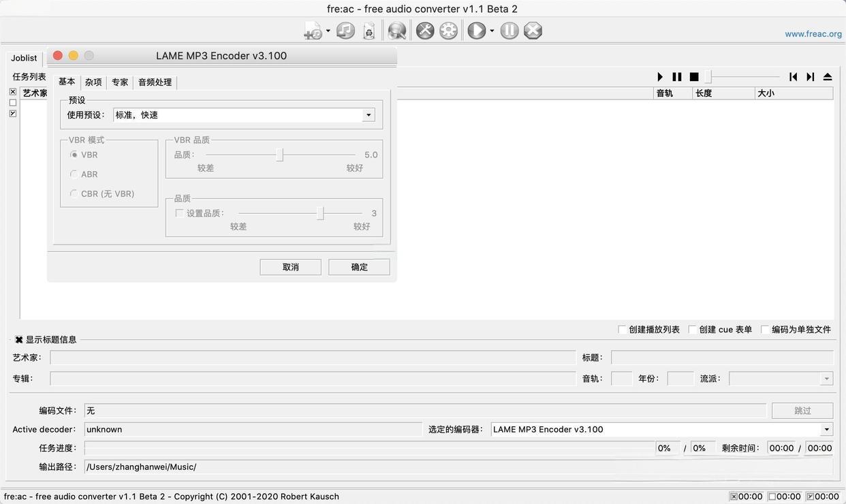
Task: Skip to the previous track
Action: [794, 77]
